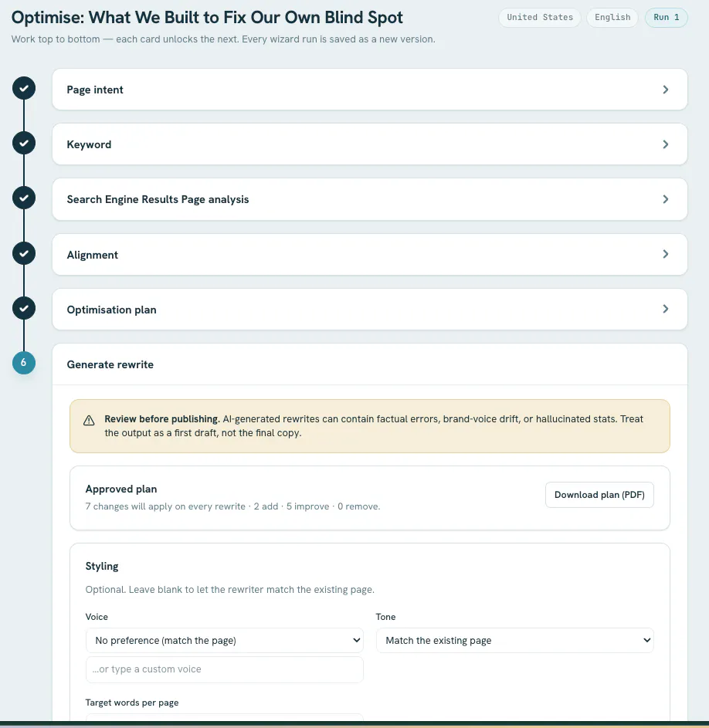The height and width of the screenshot is (728, 709).
Task: Click the Keyword step checkmark icon
Action: click(x=24, y=143)
